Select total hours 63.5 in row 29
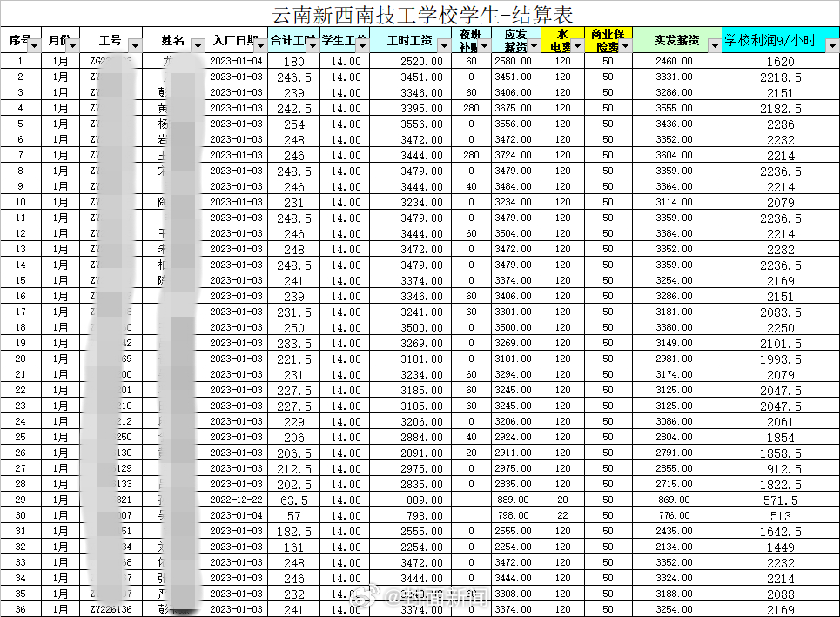 (294, 500)
